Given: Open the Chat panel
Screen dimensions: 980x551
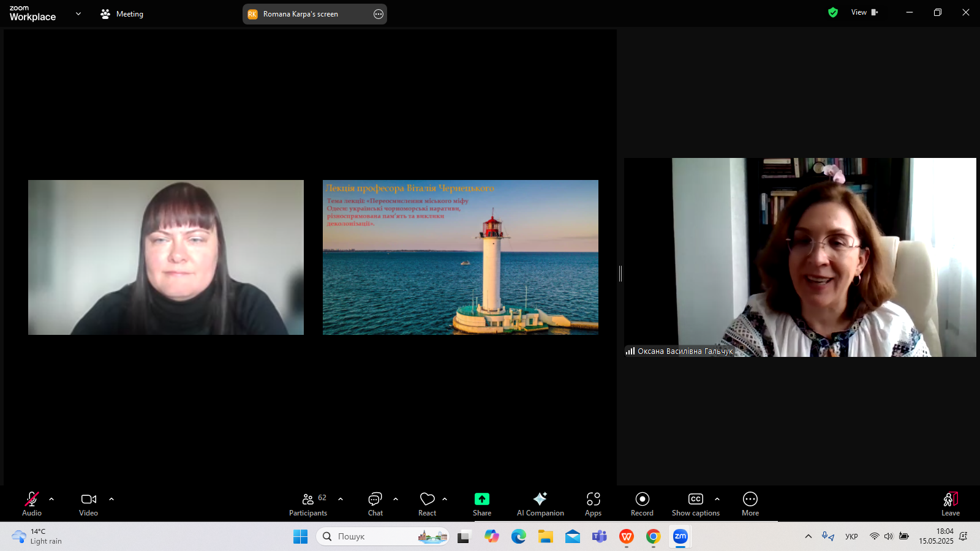Looking at the screenshot, I should coord(375,504).
